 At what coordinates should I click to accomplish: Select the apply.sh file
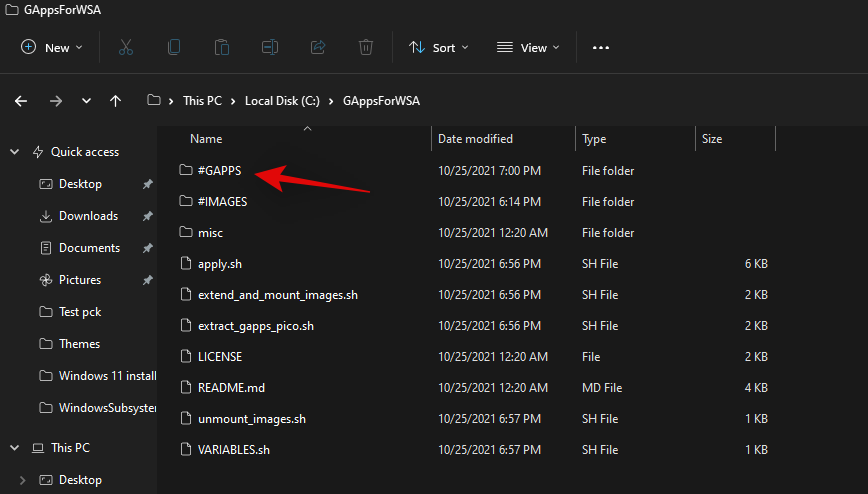pos(219,264)
